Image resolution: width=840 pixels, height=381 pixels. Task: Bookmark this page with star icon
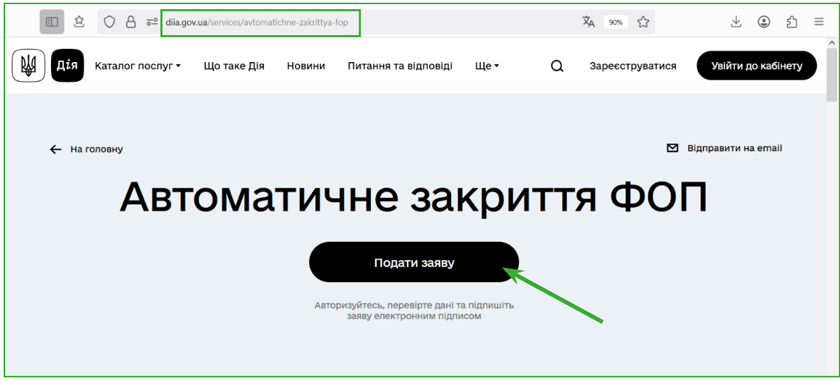tap(643, 22)
